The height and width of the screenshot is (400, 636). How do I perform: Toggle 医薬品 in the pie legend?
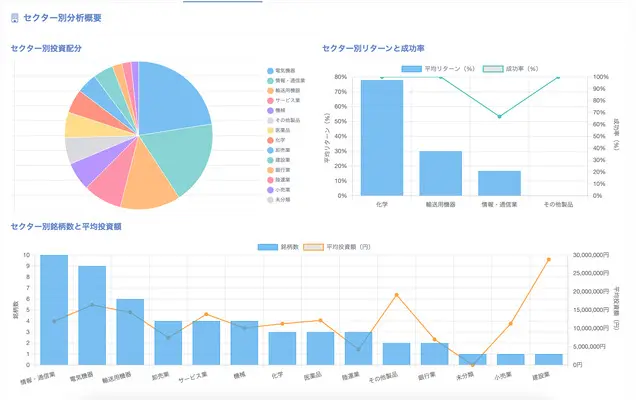(279, 130)
